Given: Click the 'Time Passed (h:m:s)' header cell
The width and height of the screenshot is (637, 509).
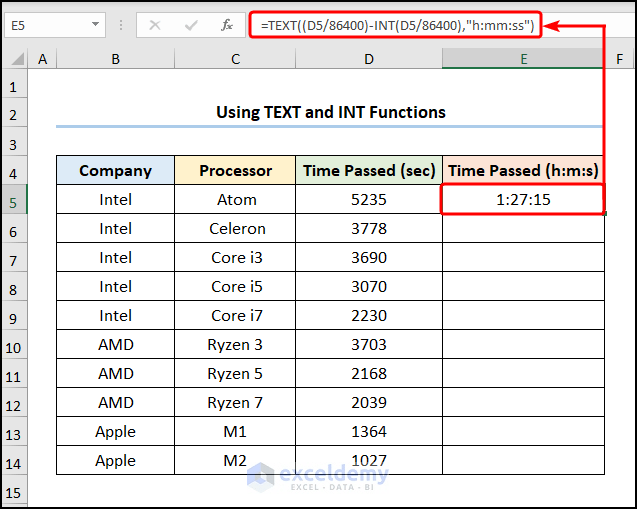Looking at the screenshot, I should tap(523, 170).
